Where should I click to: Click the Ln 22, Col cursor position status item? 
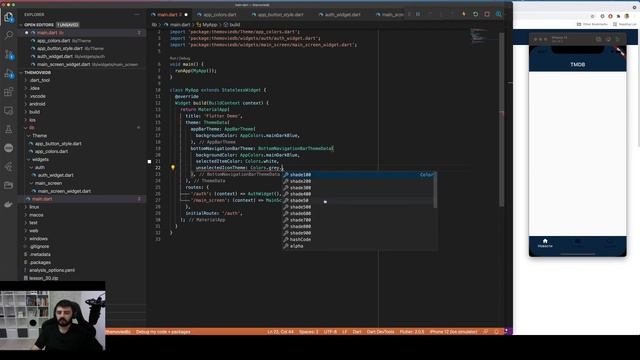280,332
